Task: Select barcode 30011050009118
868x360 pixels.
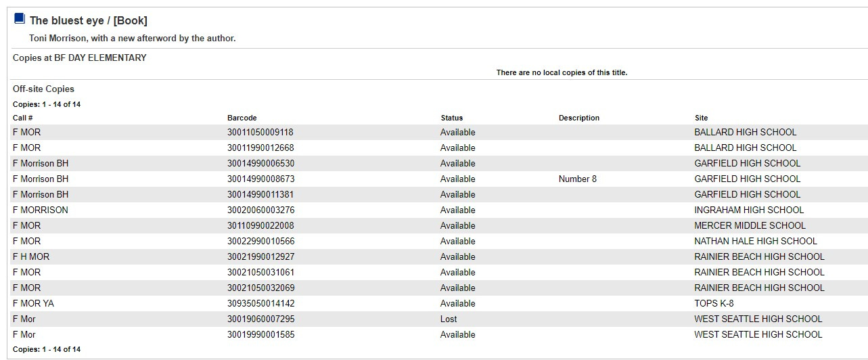Action: [260, 133]
